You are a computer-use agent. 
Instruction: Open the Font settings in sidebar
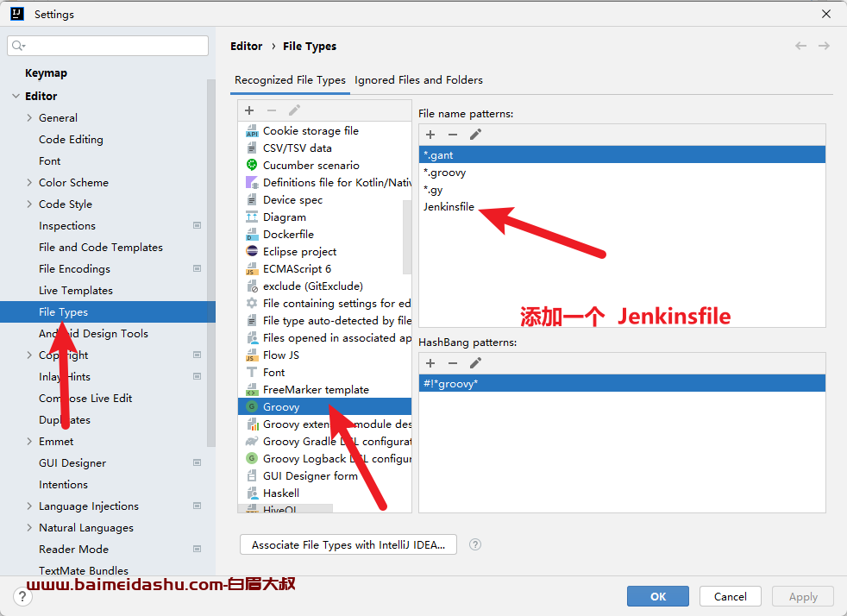50,161
